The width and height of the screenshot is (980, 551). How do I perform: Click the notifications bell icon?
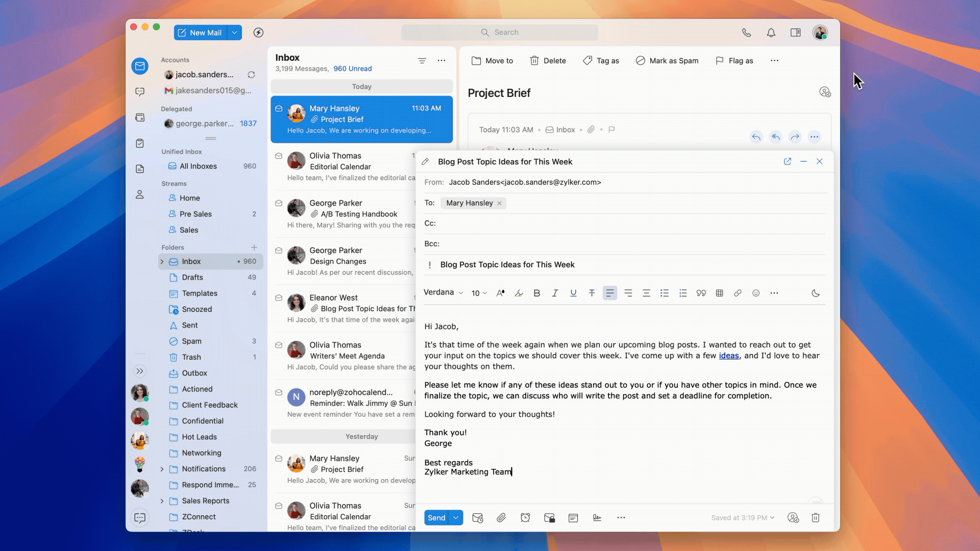coord(771,33)
